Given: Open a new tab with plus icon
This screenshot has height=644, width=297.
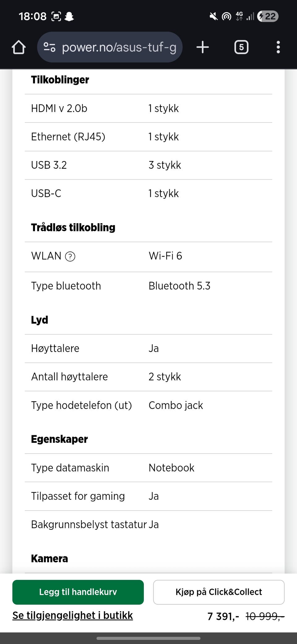Looking at the screenshot, I should point(203,47).
